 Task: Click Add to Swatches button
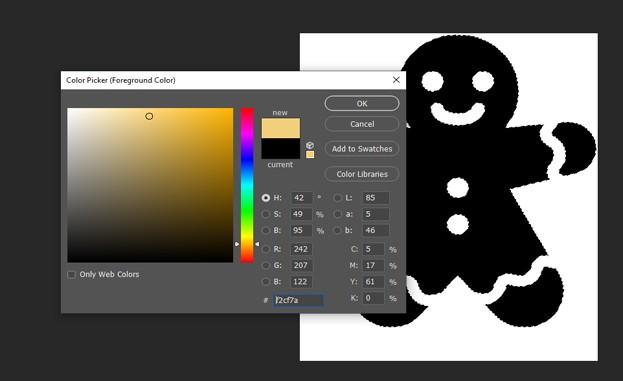point(362,149)
